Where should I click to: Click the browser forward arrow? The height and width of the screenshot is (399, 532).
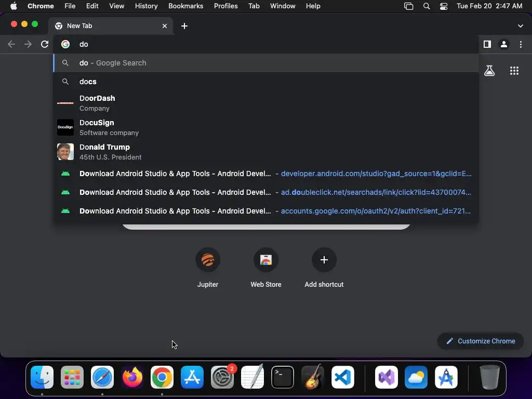(28, 44)
